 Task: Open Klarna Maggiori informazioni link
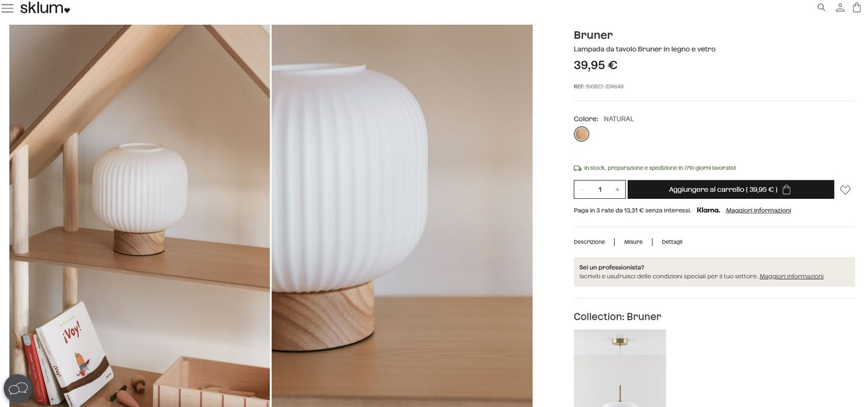click(759, 210)
